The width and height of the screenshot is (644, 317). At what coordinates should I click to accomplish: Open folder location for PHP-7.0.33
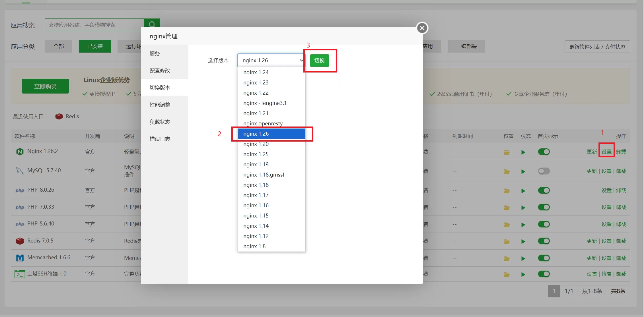coord(507,208)
